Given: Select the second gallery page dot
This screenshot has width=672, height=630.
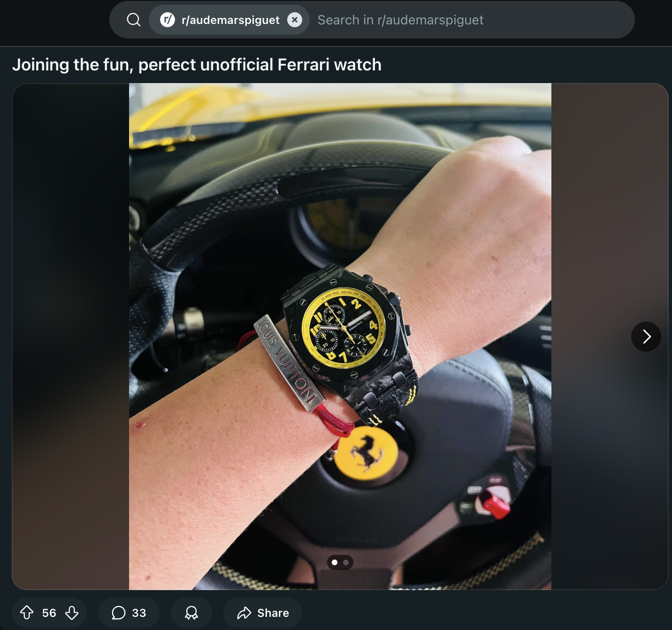Looking at the screenshot, I should [346, 562].
